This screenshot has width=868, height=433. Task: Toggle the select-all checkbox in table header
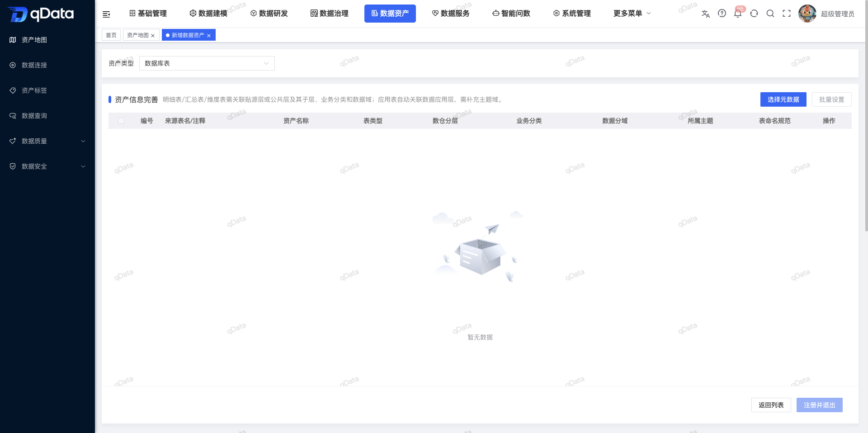tap(121, 121)
